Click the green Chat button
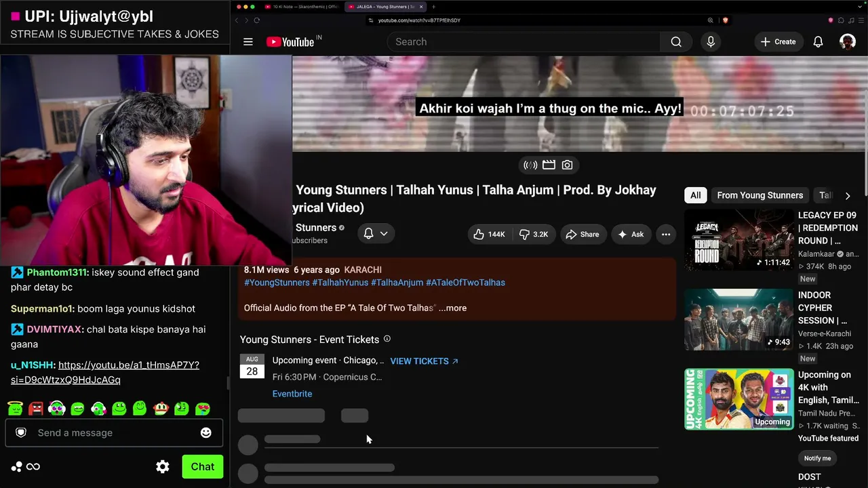 202,466
